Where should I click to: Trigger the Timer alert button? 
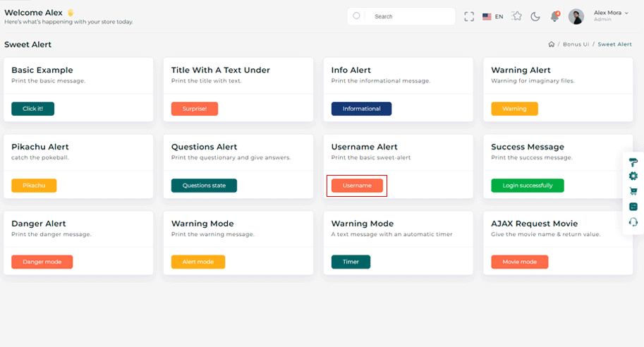tap(351, 262)
